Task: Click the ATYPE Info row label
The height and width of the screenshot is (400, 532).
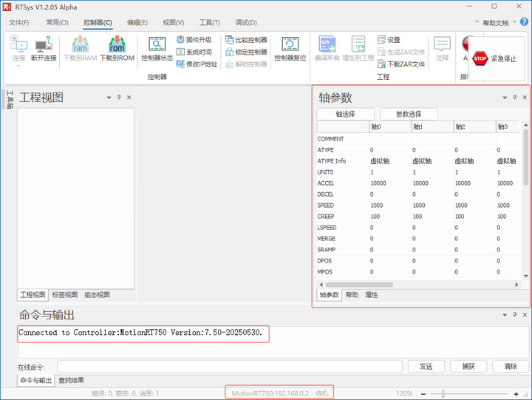Action: (332, 161)
